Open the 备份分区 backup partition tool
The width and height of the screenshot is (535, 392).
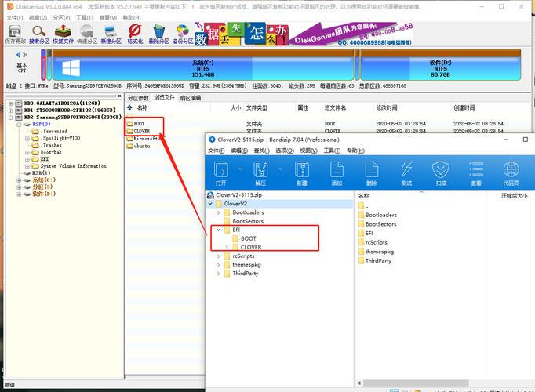(183, 34)
